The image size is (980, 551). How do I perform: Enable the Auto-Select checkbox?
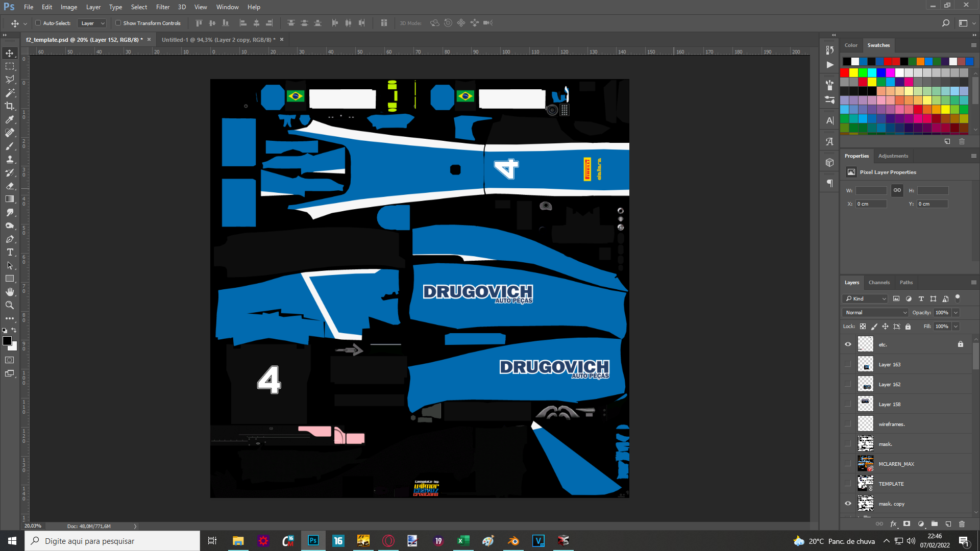pyautogui.click(x=38, y=23)
